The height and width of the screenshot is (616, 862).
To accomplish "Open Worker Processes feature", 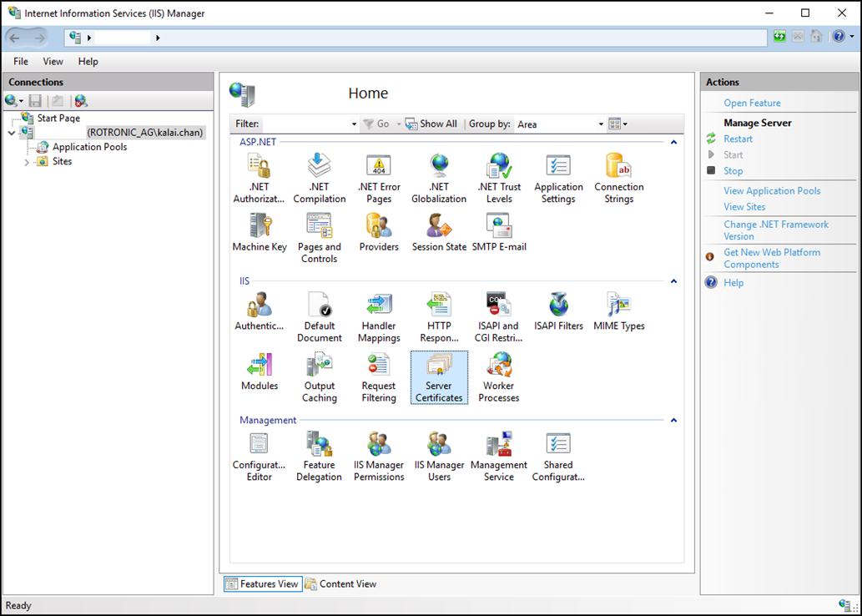I will (499, 377).
